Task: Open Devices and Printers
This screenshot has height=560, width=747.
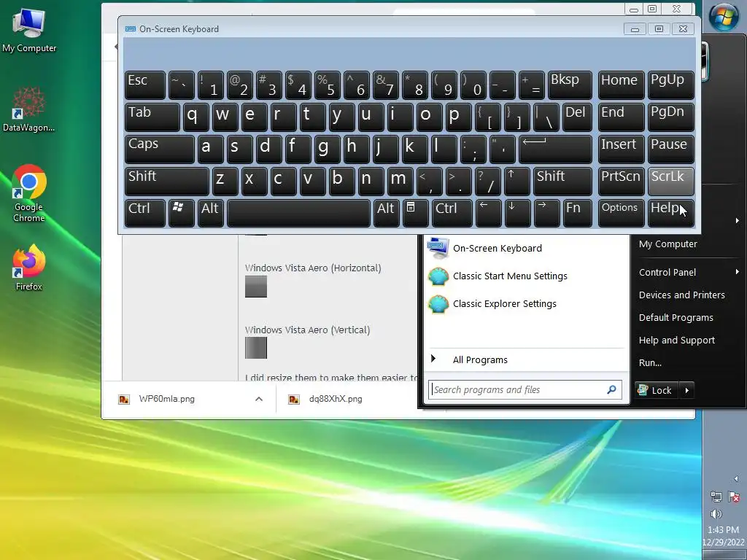Action: (x=682, y=295)
